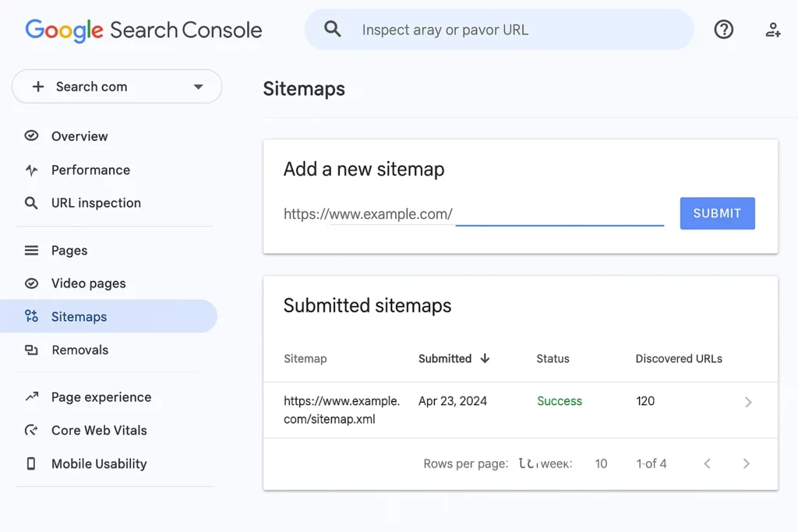Open the Core Web Vitals icon
The image size is (798, 532).
[31, 430]
